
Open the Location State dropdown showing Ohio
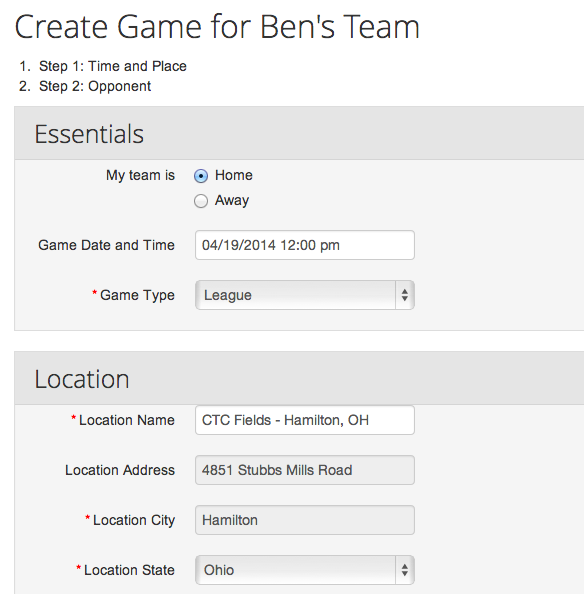coord(305,570)
